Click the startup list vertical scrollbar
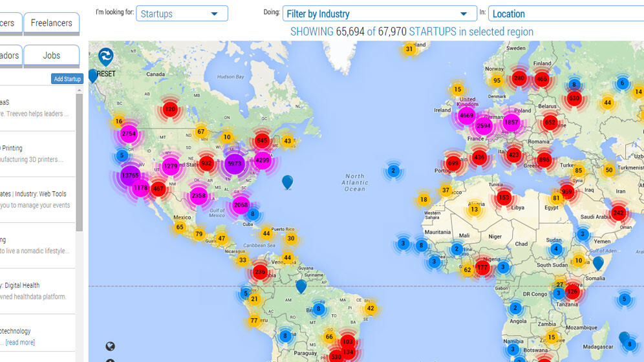The image size is (644, 362). (x=80, y=162)
